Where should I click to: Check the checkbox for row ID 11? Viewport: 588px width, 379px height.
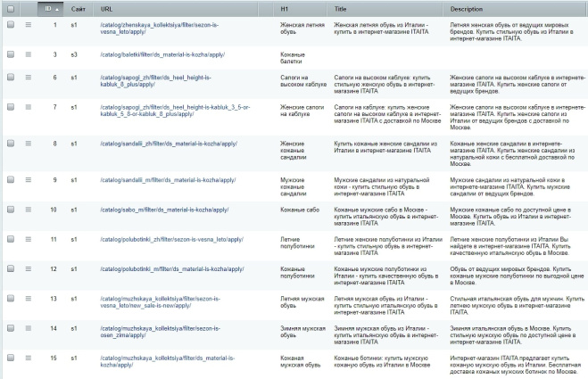[x=11, y=239]
